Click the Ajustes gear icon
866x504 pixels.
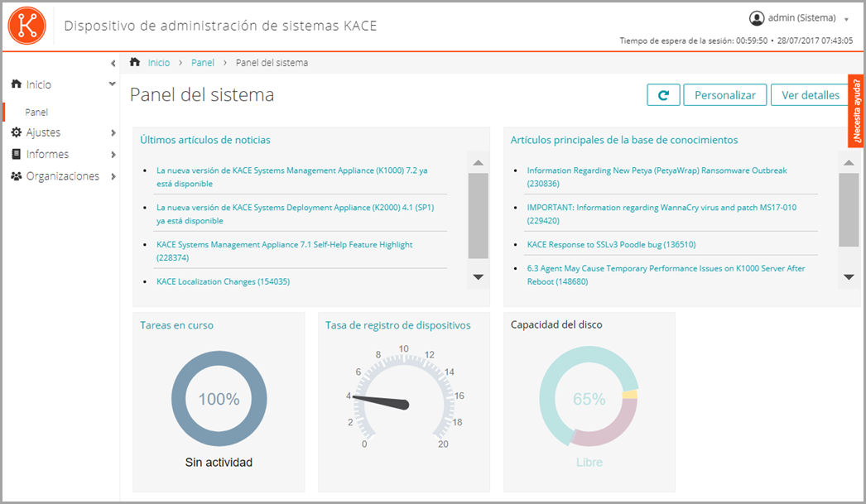pyautogui.click(x=15, y=132)
